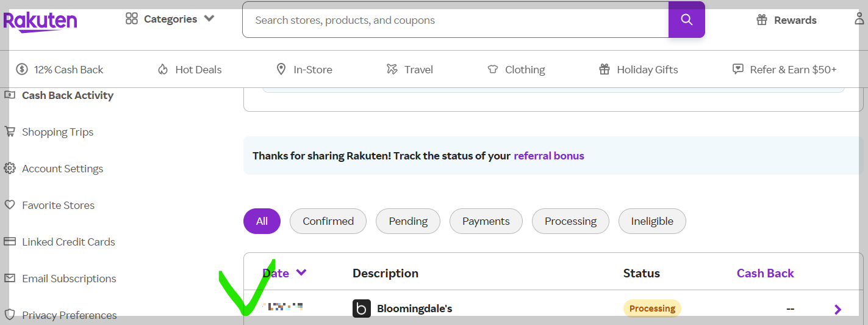The width and height of the screenshot is (868, 325).
Task: Expand Bloomingdale's row details chevron
Action: (838, 309)
